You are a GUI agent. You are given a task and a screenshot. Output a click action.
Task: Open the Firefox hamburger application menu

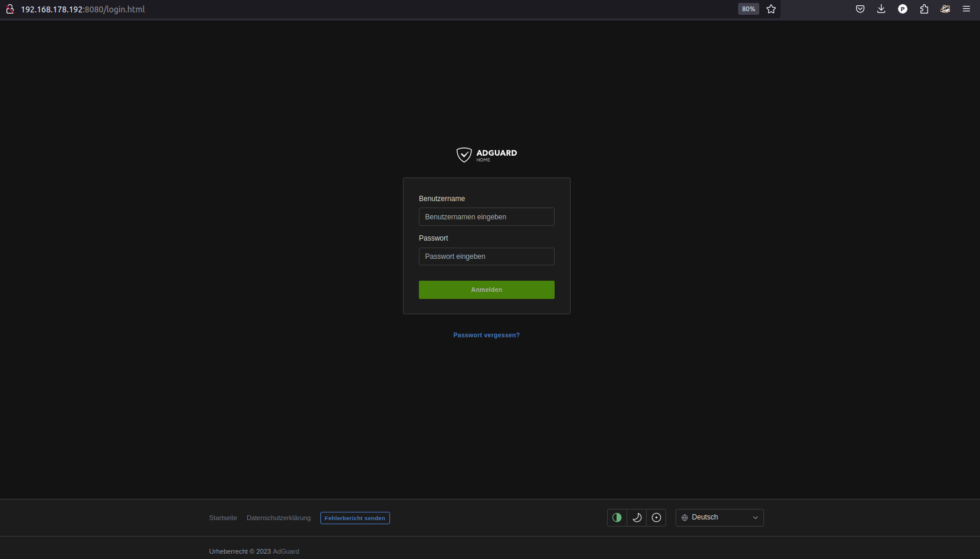pos(966,9)
